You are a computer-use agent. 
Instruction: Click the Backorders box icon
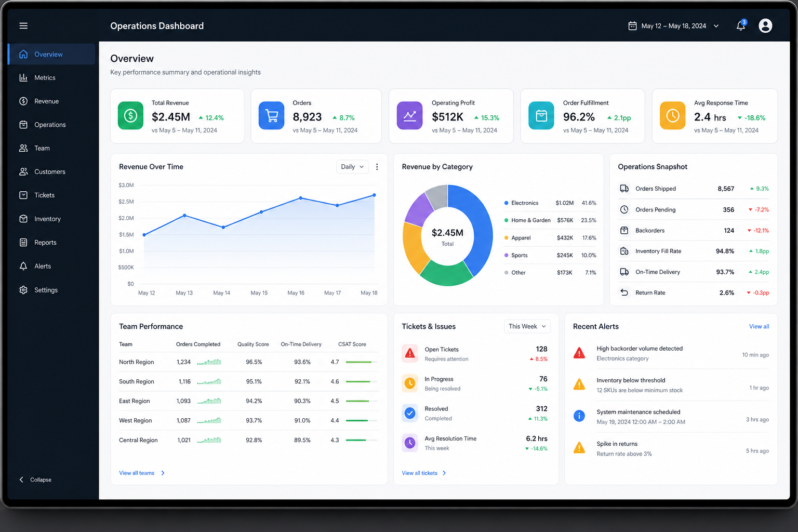point(624,230)
